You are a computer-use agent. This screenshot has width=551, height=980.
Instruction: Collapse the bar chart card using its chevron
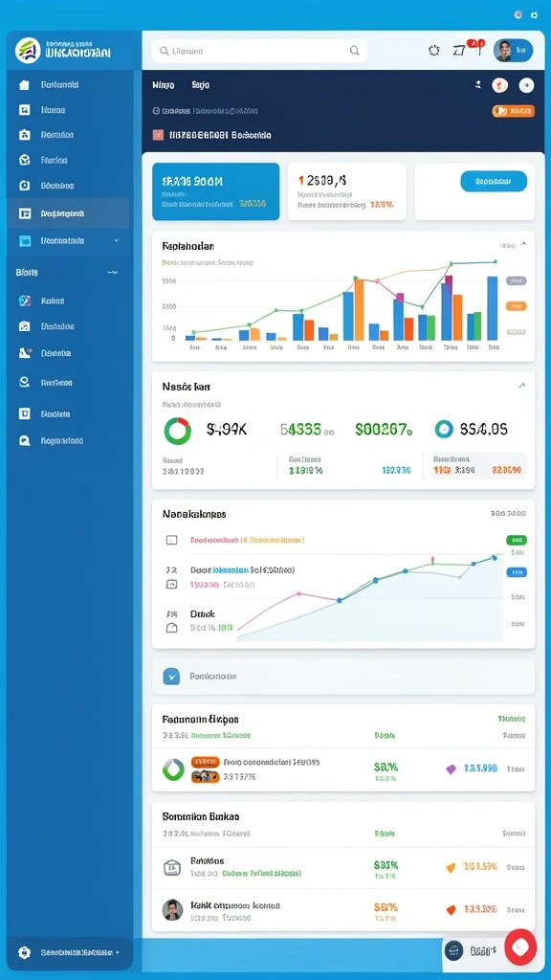523,244
